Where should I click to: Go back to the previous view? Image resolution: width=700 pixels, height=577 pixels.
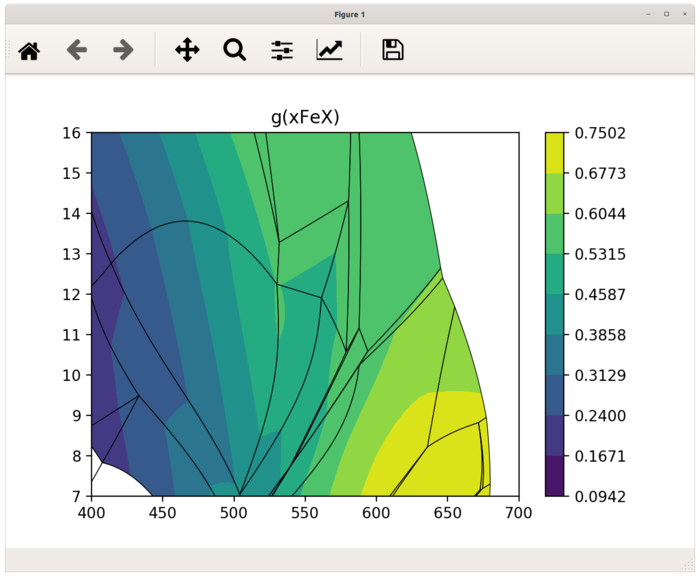[77, 50]
